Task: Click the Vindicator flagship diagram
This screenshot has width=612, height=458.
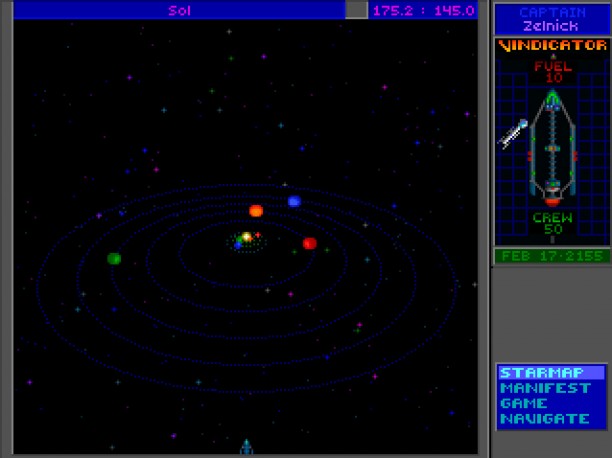Action: (552, 148)
